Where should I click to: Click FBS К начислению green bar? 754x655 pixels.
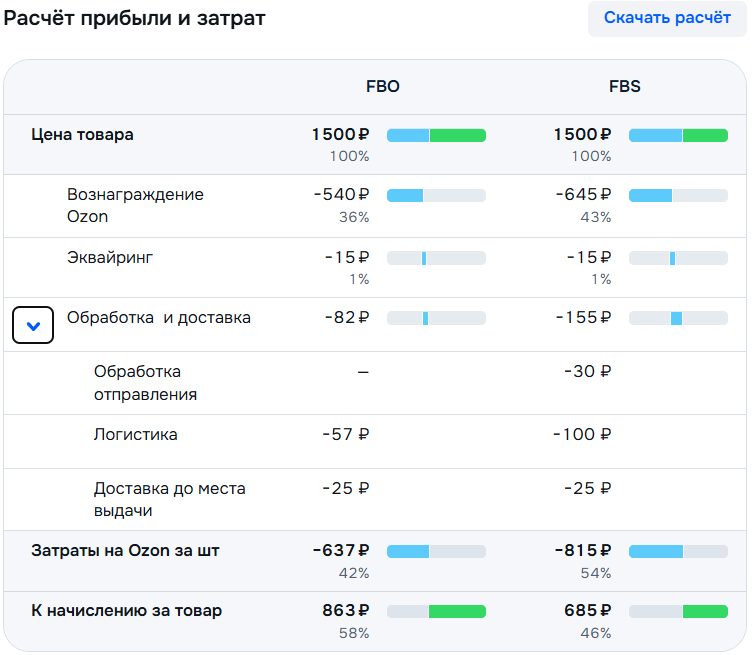pyautogui.click(x=705, y=611)
